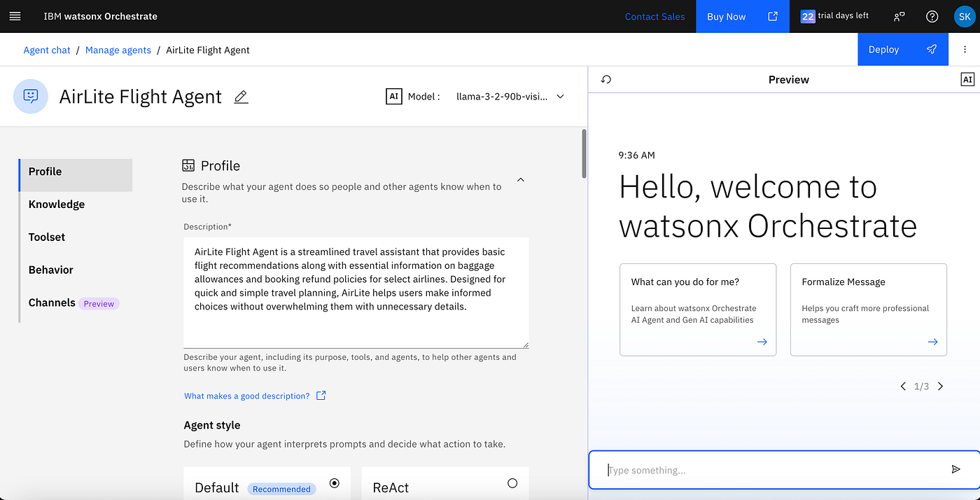This screenshot has width=980, height=500.
Task: Click the Contact Sales link
Action: (x=654, y=16)
